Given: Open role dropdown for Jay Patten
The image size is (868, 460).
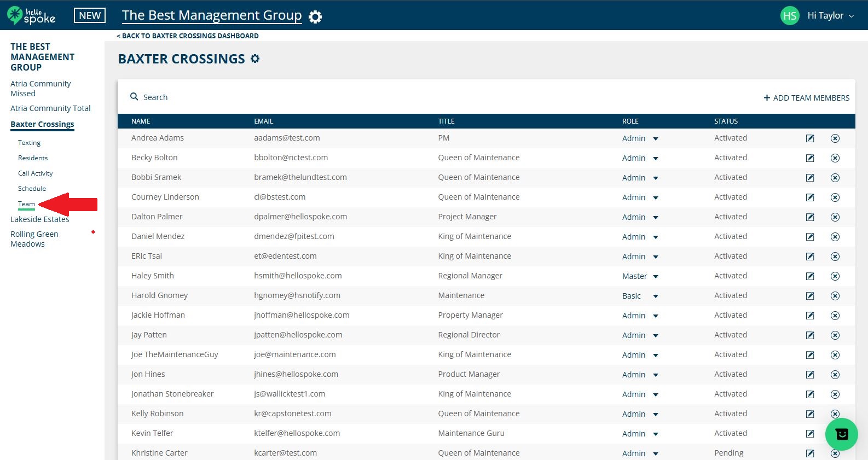Looking at the screenshot, I should pyautogui.click(x=640, y=335).
